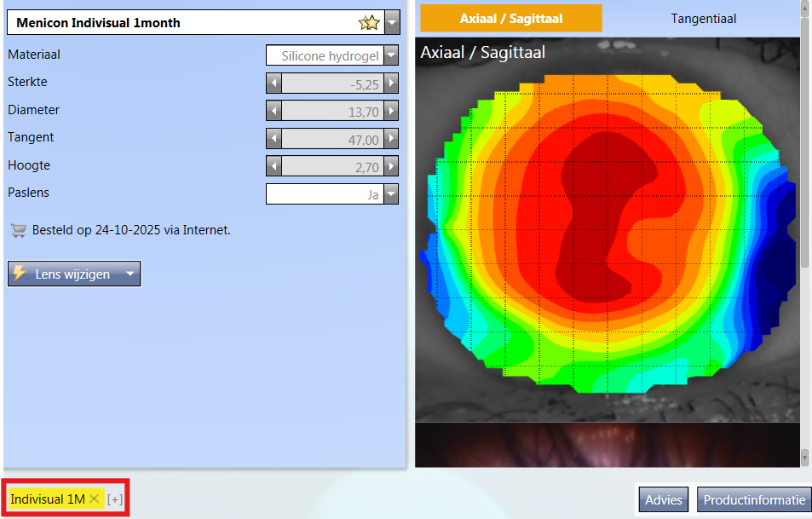This screenshot has height=519, width=812.
Task: Click the Lens wijzigen button
Action: coord(74,274)
